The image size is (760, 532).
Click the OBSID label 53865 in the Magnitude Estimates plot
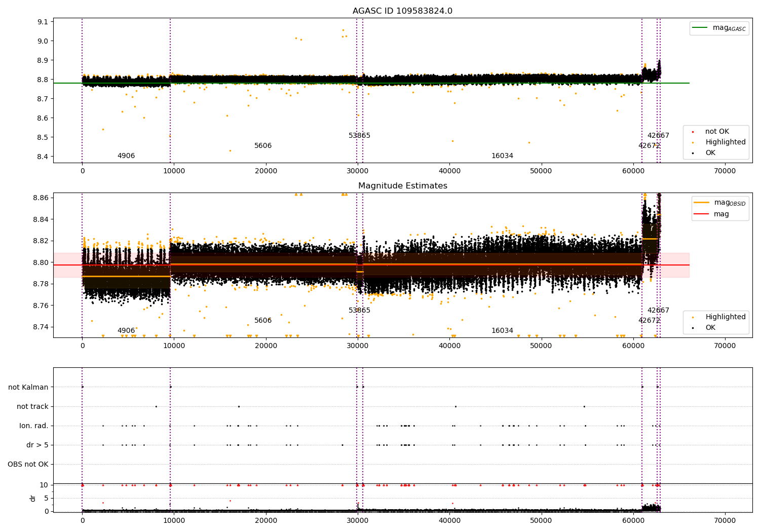coord(360,311)
